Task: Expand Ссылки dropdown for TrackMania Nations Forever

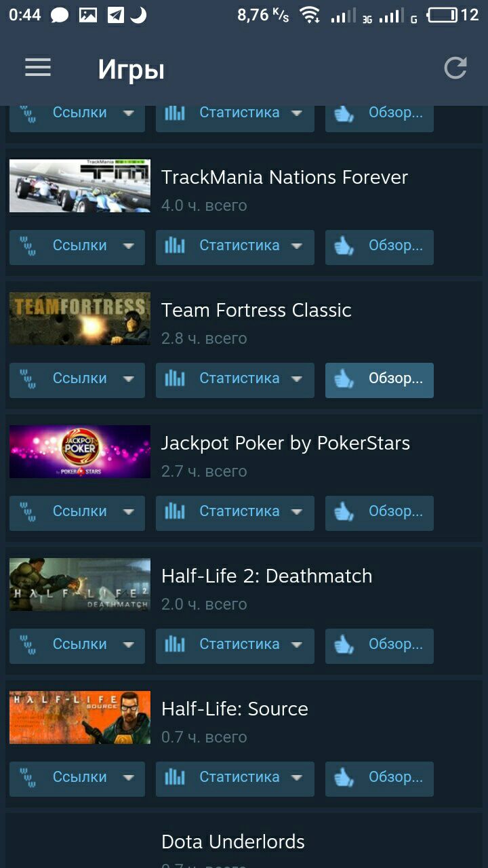Action: pos(129,247)
